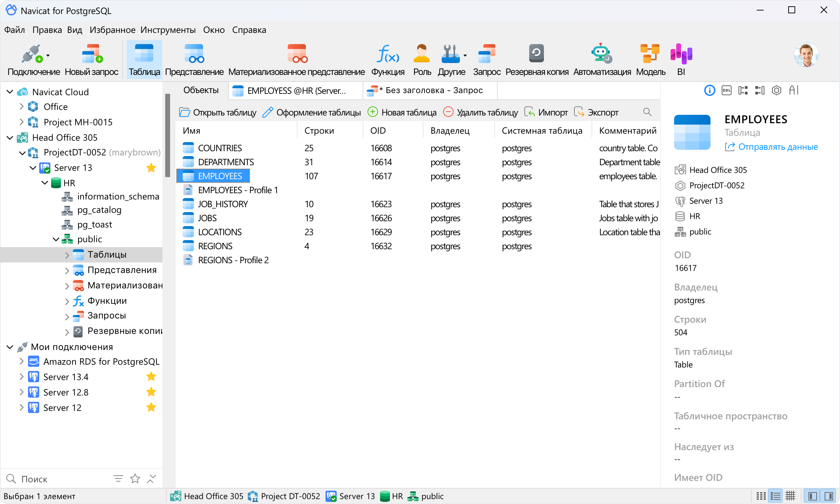Toggle left navigation pane visibility
Screen dimensions: 840x504
[813, 496]
